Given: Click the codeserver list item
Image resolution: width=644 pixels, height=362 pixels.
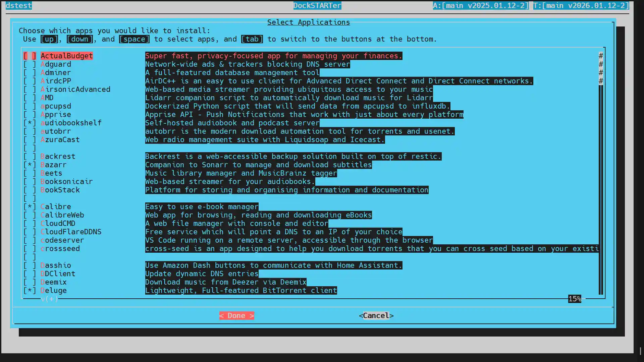Looking at the screenshot, I should [62, 240].
